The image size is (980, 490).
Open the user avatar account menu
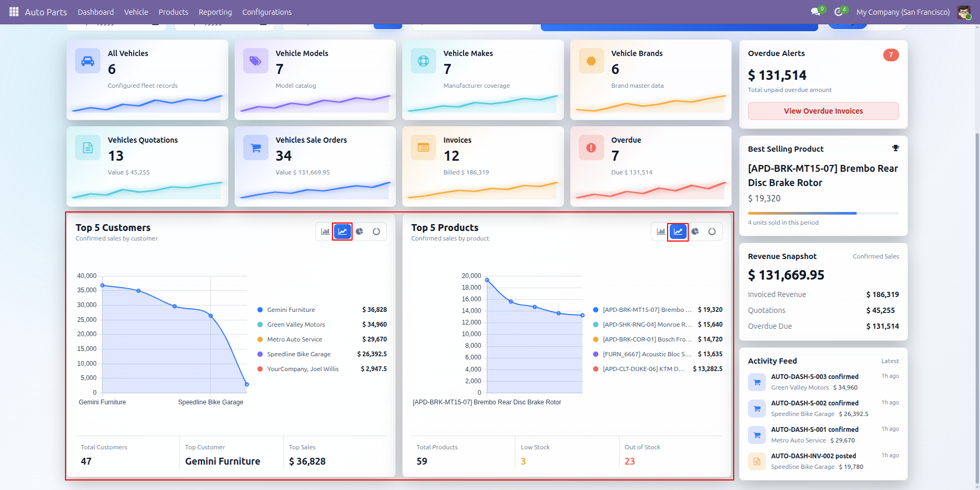964,12
